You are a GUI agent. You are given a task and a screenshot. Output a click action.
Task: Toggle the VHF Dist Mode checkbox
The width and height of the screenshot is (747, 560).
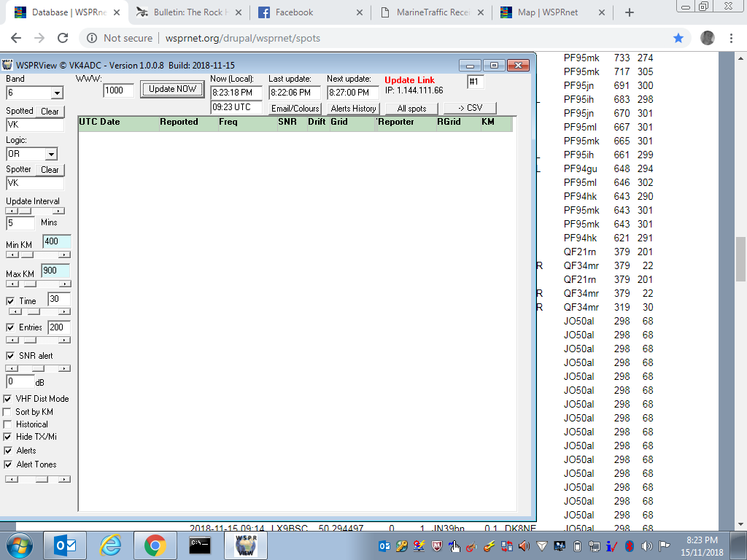(x=8, y=399)
